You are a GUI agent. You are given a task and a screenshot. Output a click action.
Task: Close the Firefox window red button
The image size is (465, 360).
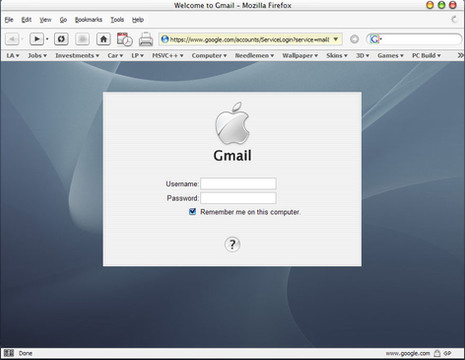click(x=453, y=5)
